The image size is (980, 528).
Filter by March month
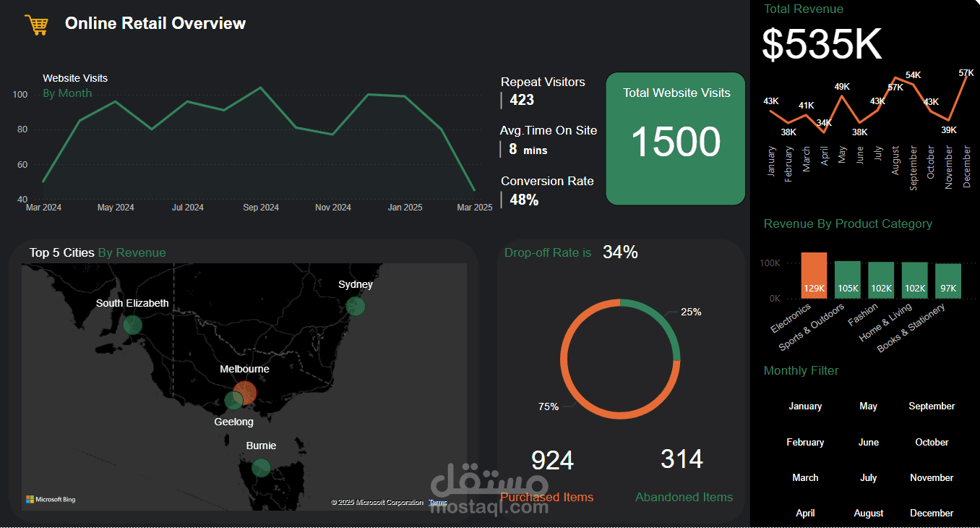pyautogui.click(x=805, y=477)
